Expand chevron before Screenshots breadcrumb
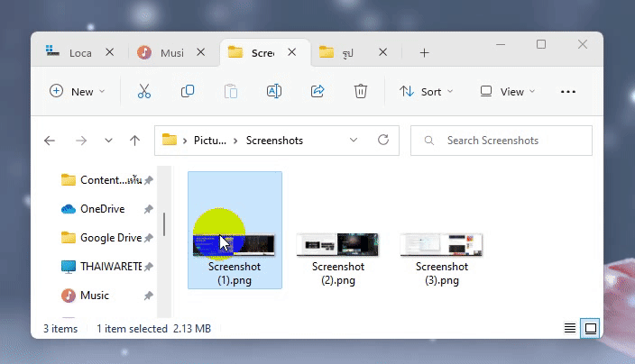Screen dimensions: 635x364 coord(235,141)
